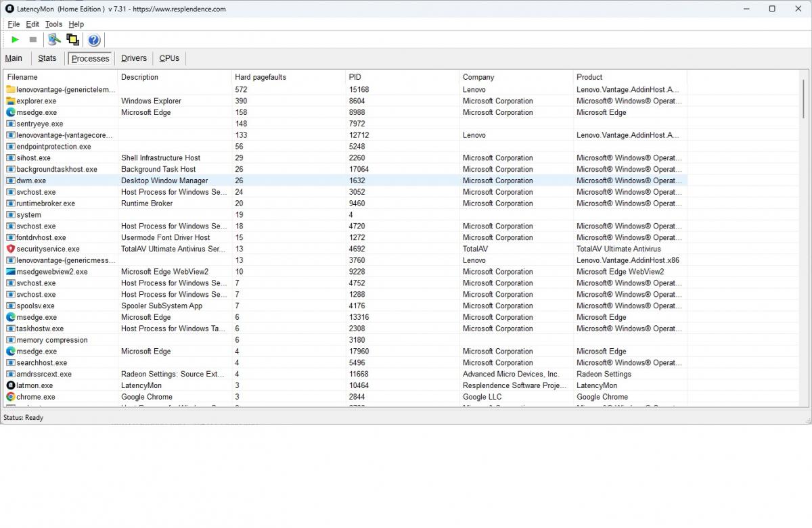Click the Spooler SubSystem App description
The image size is (812, 528).
pos(162,306)
